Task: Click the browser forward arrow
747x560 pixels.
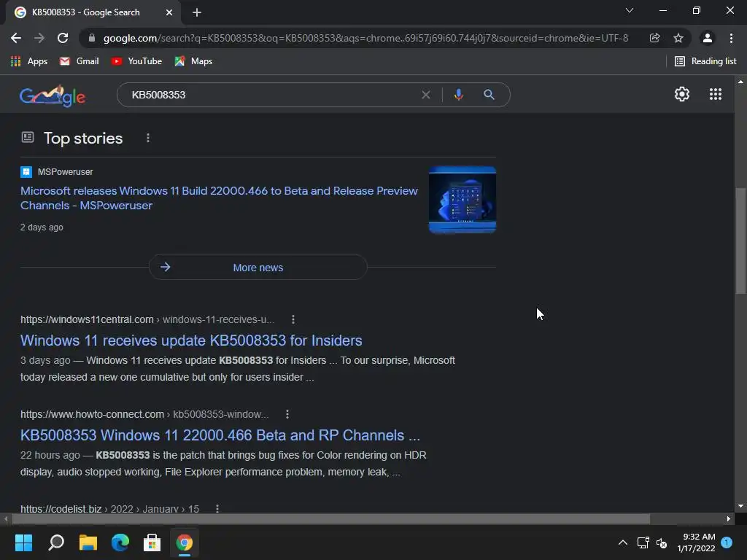Action: click(39, 38)
